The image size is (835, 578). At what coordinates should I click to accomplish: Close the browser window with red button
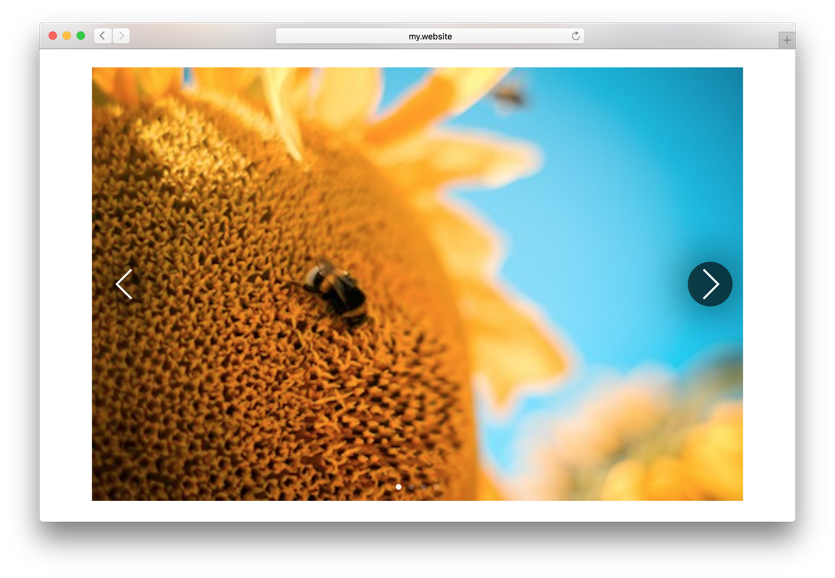point(53,36)
